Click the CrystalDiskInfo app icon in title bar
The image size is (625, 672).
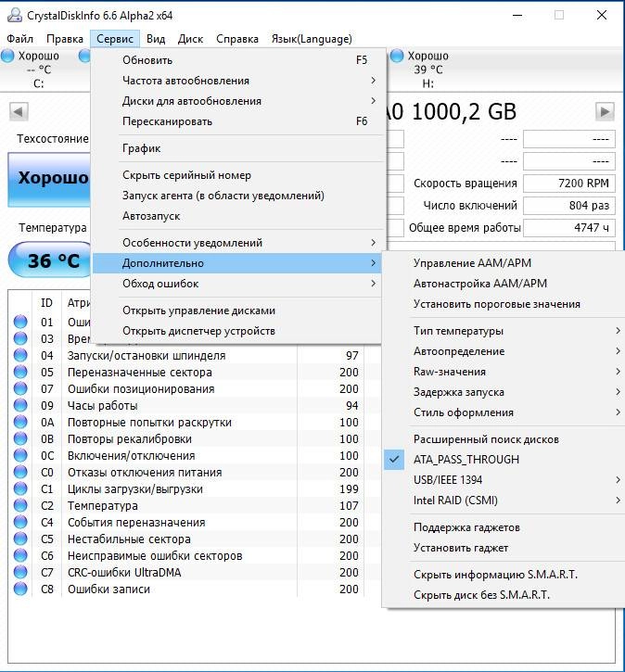(14, 16)
